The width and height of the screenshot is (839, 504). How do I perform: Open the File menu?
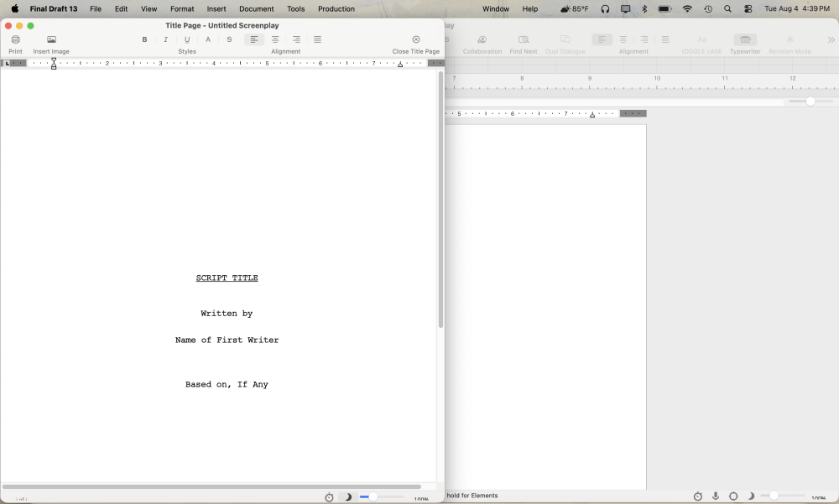click(96, 8)
